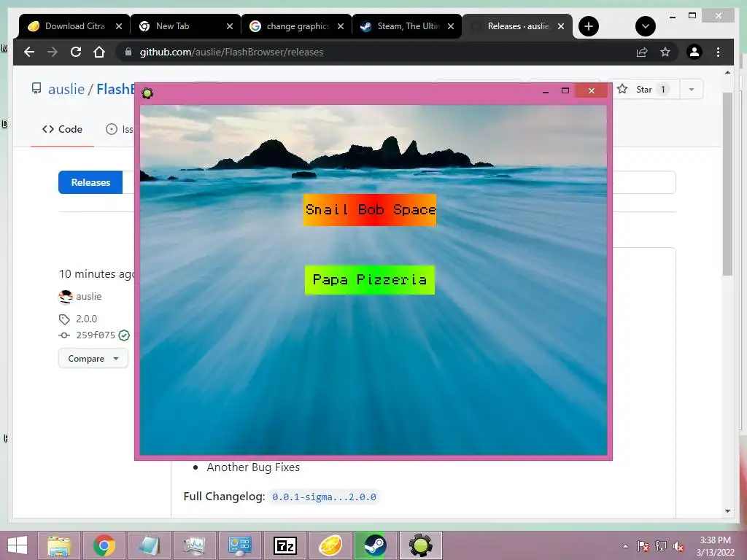This screenshot has height=560, width=747.
Task: Expand the Star lists dropdown arrow
Action: click(x=692, y=89)
